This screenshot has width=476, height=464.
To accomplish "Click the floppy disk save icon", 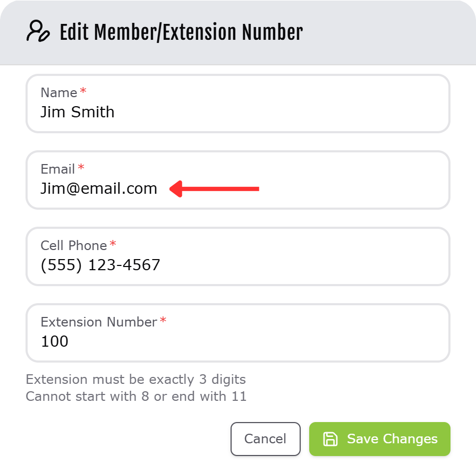I will 330,439.
